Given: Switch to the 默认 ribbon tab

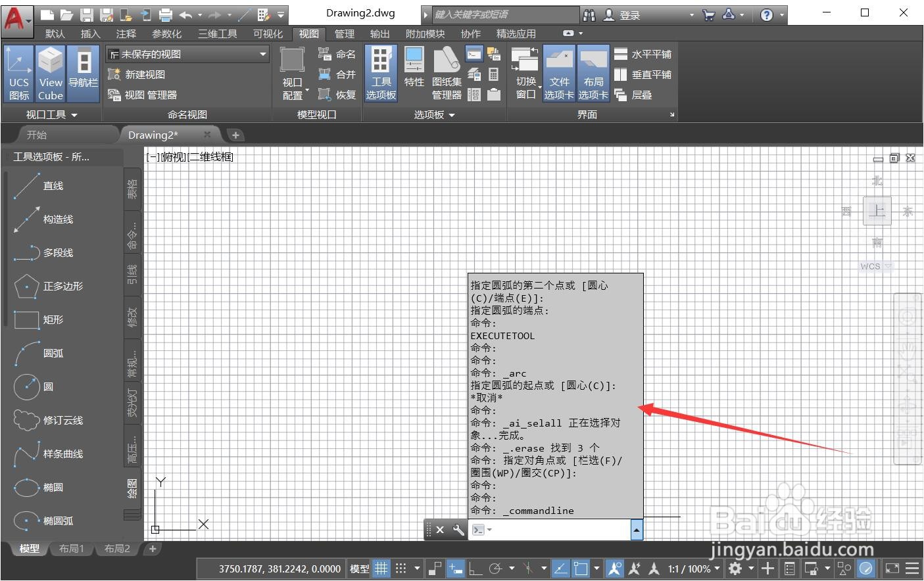Looking at the screenshot, I should pos(55,34).
